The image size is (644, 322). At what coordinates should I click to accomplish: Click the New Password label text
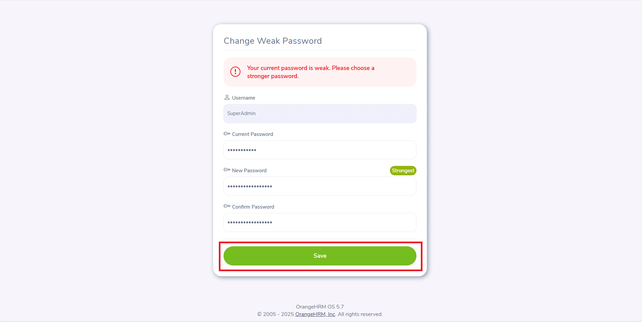(249, 171)
